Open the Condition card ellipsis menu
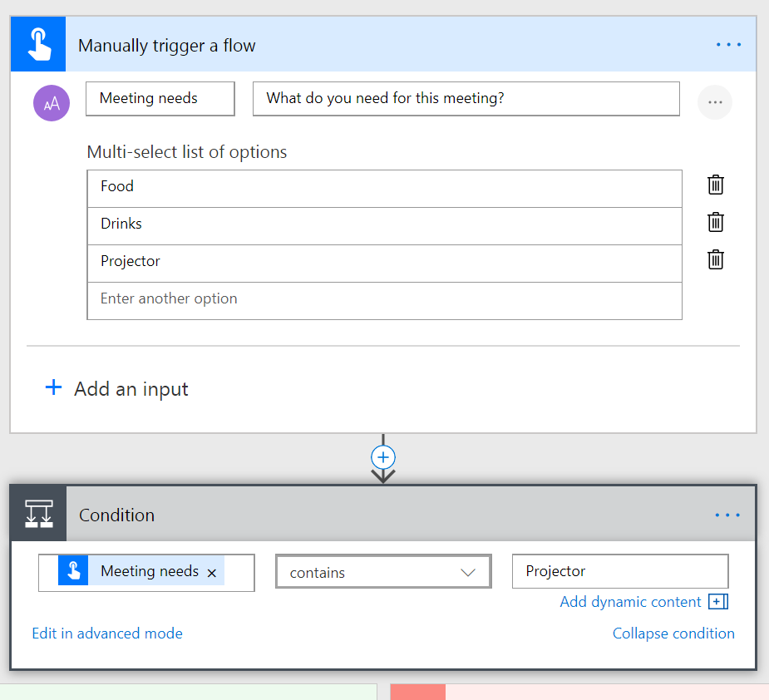 click(727, 515)
